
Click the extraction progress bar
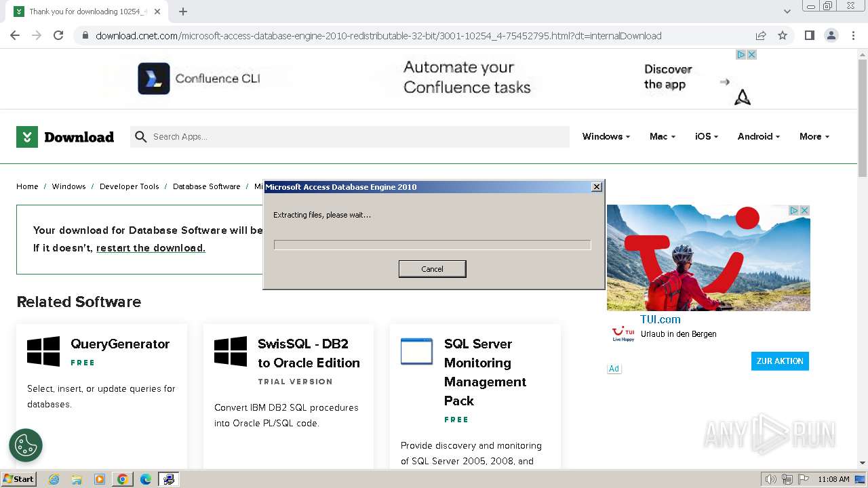coord(432,245)
